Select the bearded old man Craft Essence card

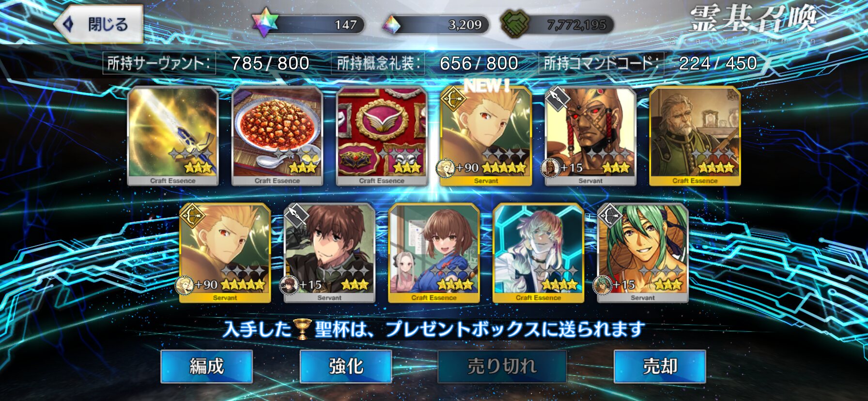point(695,137)
